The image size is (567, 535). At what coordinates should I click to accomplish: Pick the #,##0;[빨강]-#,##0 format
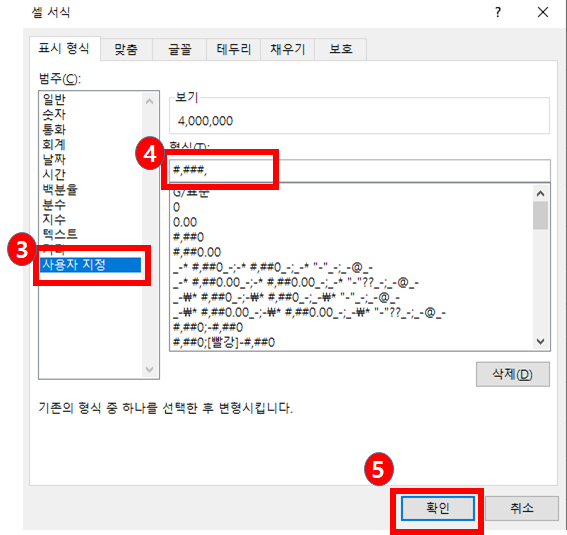[x=224, y=342]
